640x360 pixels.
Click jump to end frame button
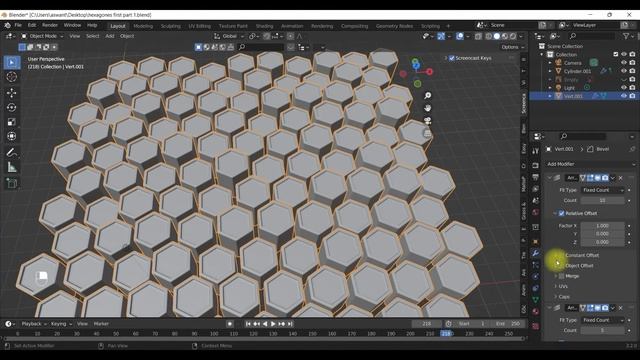290,324
